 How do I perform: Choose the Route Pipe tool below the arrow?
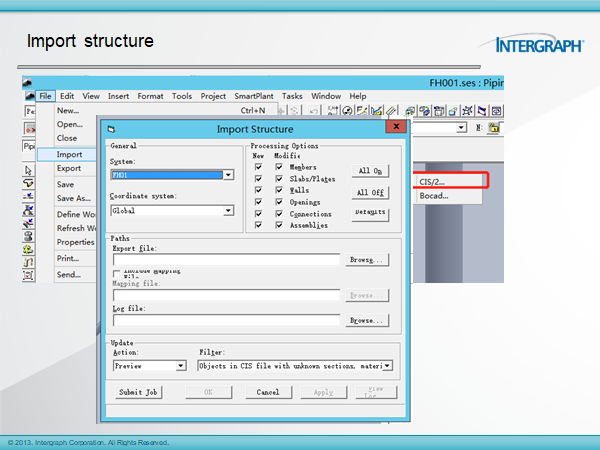click(x=28, y=183)
